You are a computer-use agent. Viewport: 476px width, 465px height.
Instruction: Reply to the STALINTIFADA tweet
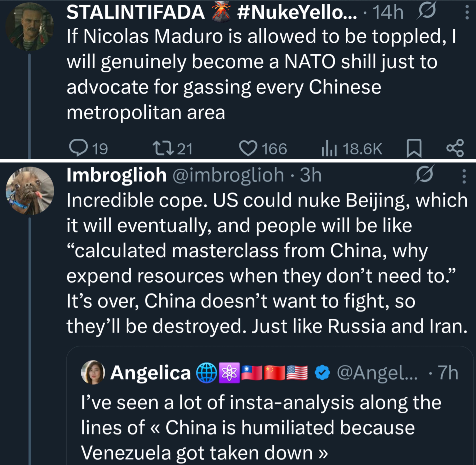click(x=78, y=148)
